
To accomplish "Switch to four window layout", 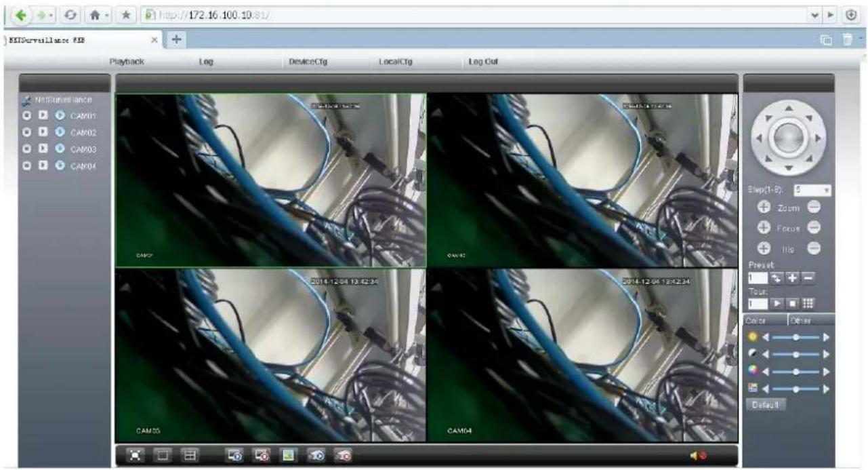I will click(190, 456).
